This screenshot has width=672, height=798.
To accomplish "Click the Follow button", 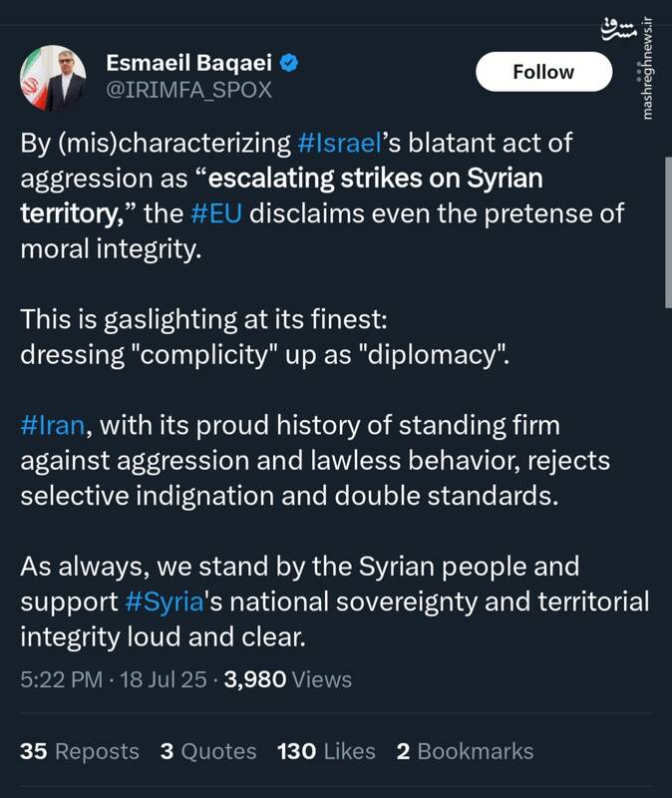I will pyautogui.click(x=543, y=72).
